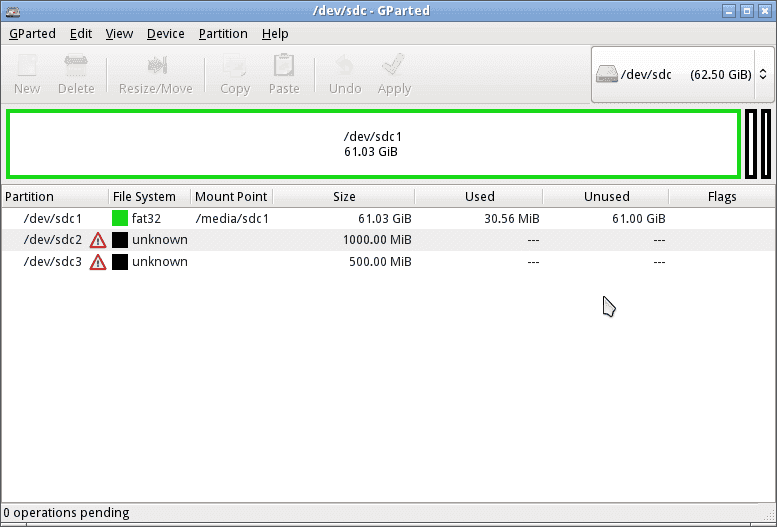Select the last narrow black partition bar
Screen dimensions: 777x527
coord(766,144)
